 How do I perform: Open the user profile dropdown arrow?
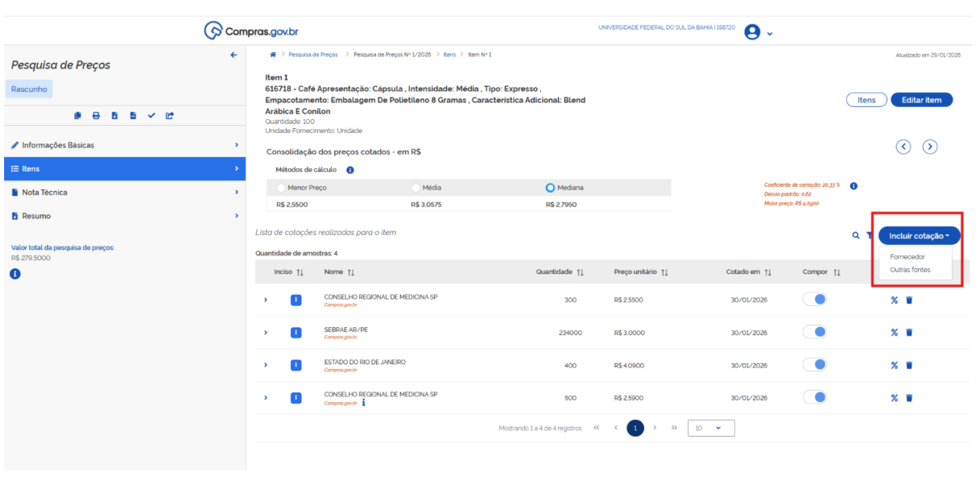pos(770,34)
